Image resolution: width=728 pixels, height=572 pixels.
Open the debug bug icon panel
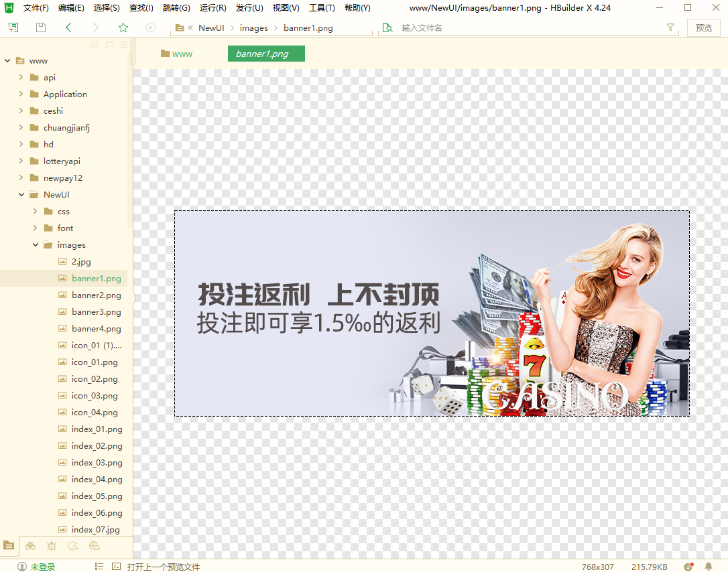(x=52, y=546)
